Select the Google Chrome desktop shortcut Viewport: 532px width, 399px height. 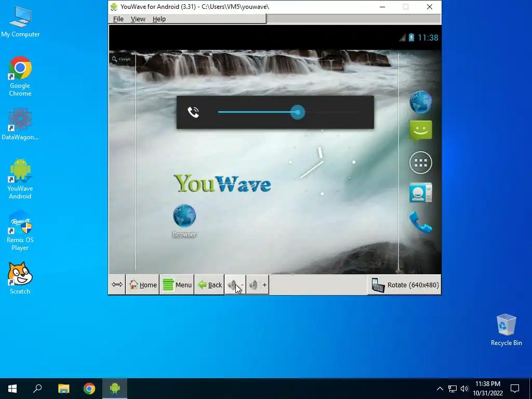coord(20,76)
